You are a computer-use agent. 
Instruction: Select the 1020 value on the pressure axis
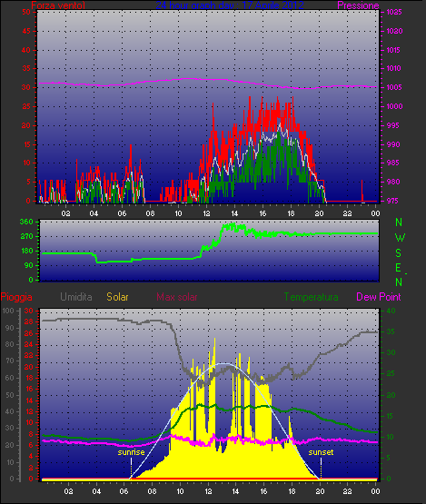point(394,31)
